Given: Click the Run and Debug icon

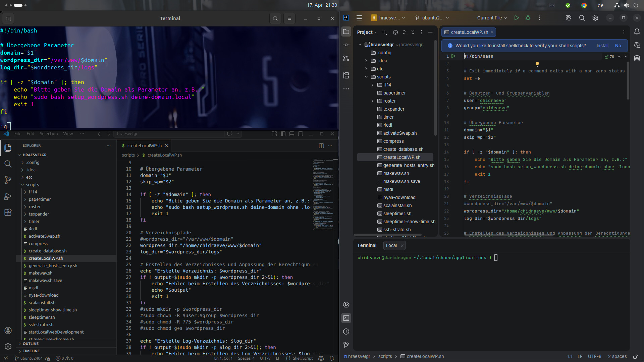Looking at the screenshot, I should (x=8, y=196).
